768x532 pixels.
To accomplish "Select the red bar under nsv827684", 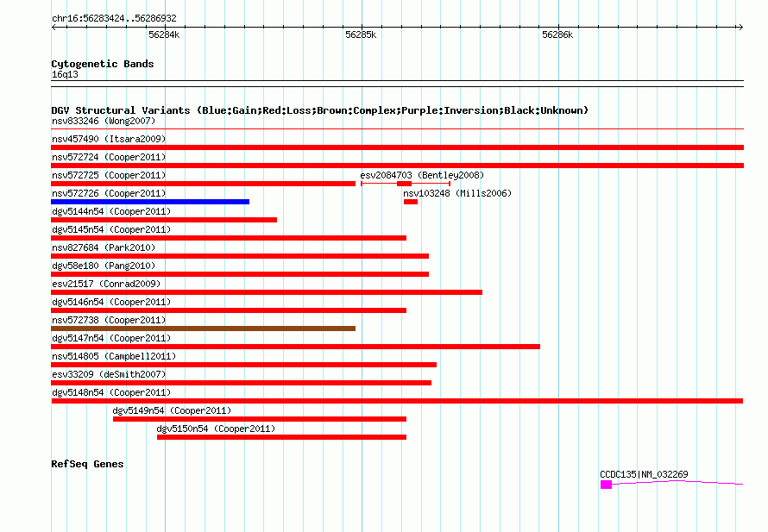I will [240, 256].
